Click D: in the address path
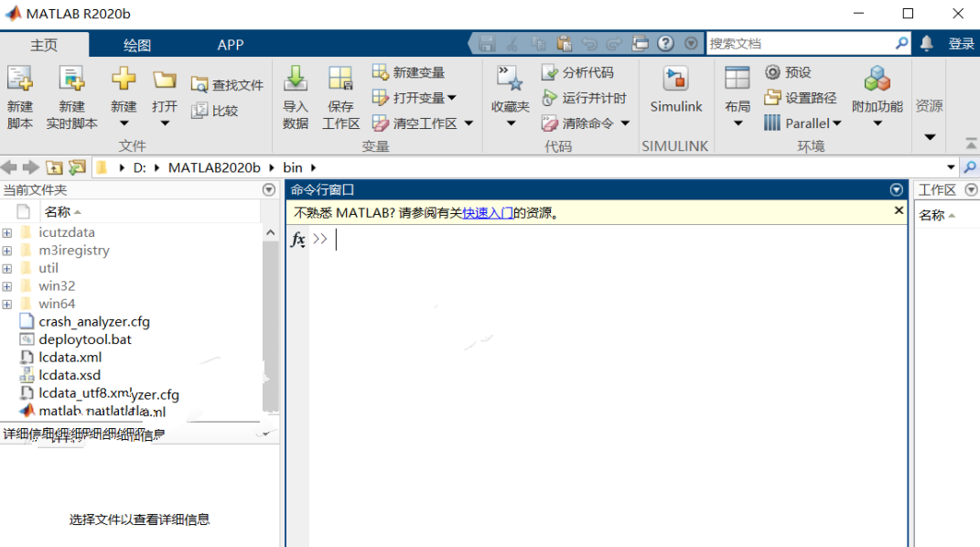 [x=140, y=167]
